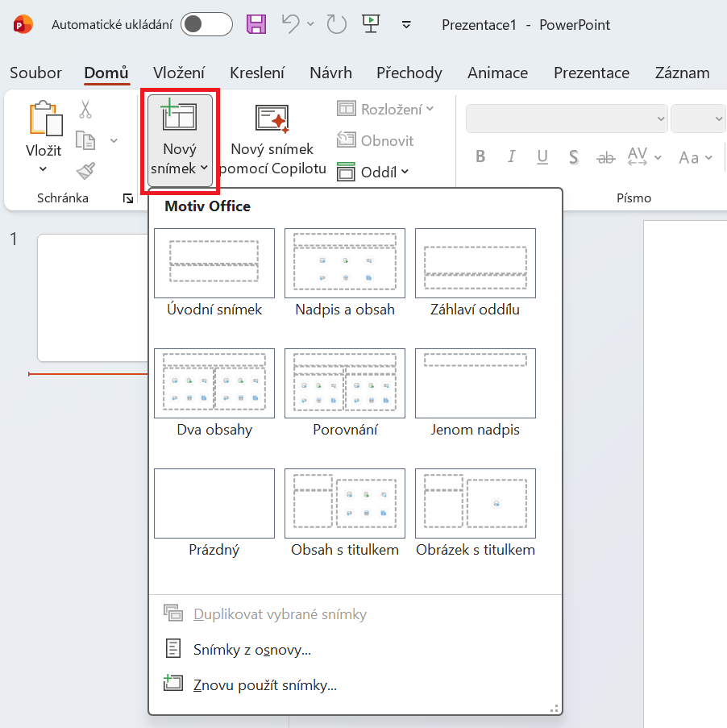
Task: Toggle bold formatting B
Action: tap(480, 157)
